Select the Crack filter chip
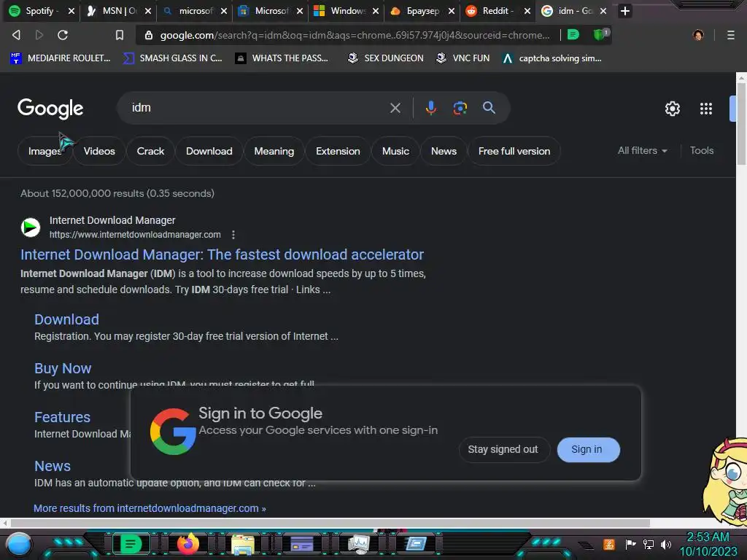Viewport: 747px width, 560px height. (x=150, y=152)
